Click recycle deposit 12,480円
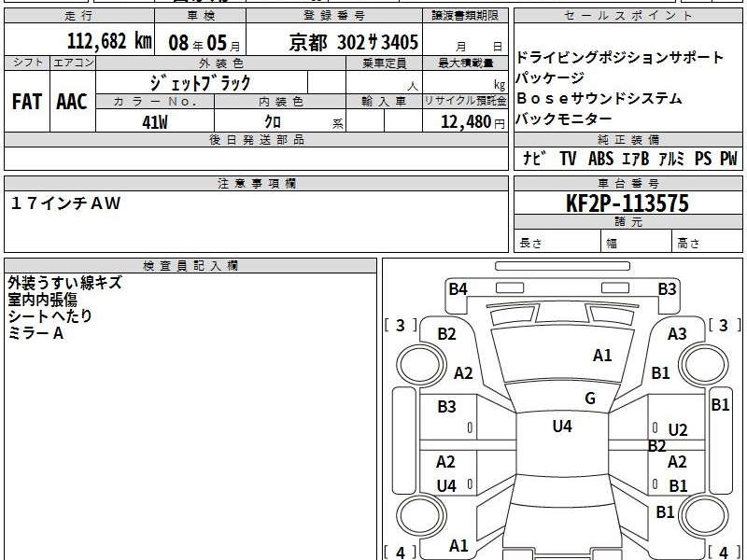This screenshot has width=747, height=560. pos(472,122)
